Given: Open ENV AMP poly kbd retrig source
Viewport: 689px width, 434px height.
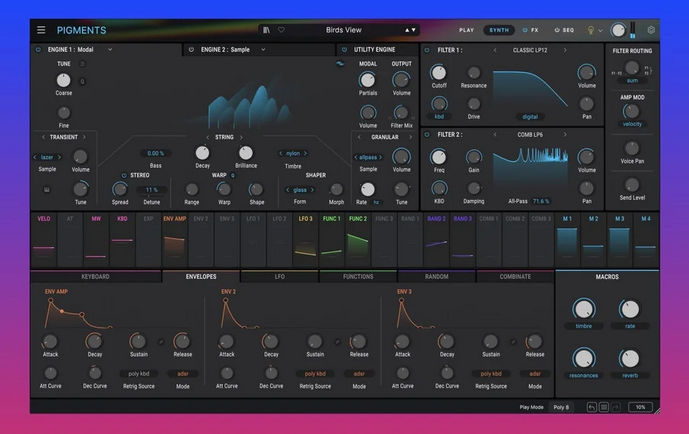Looking at the screenshot, I should 139,374.
